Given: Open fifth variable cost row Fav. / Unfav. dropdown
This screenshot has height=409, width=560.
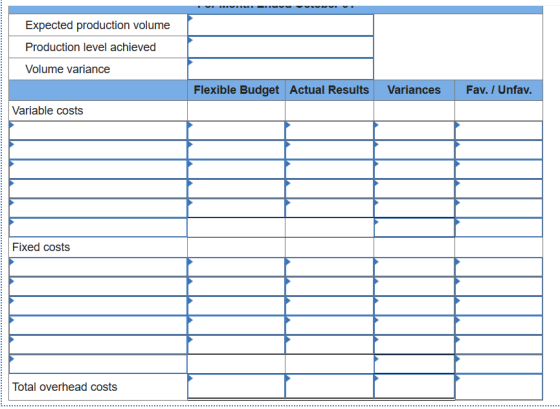Looking at the screenshot, I should [499, 208].
